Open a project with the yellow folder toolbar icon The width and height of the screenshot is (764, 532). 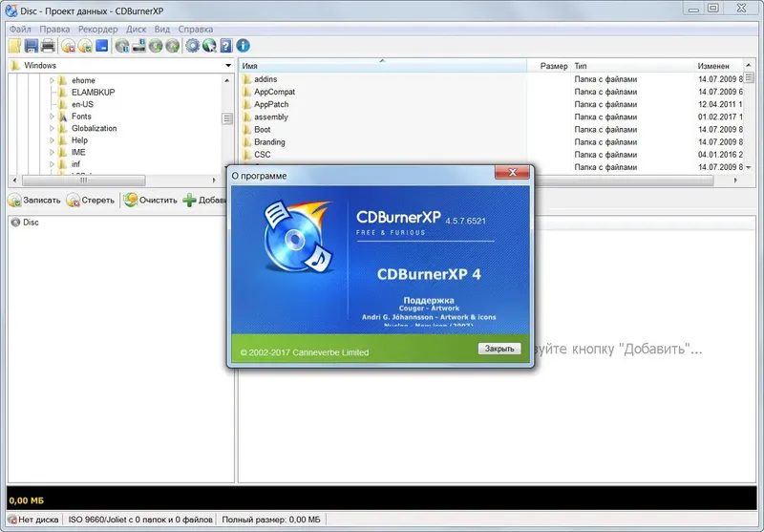(x=14, y=46)
